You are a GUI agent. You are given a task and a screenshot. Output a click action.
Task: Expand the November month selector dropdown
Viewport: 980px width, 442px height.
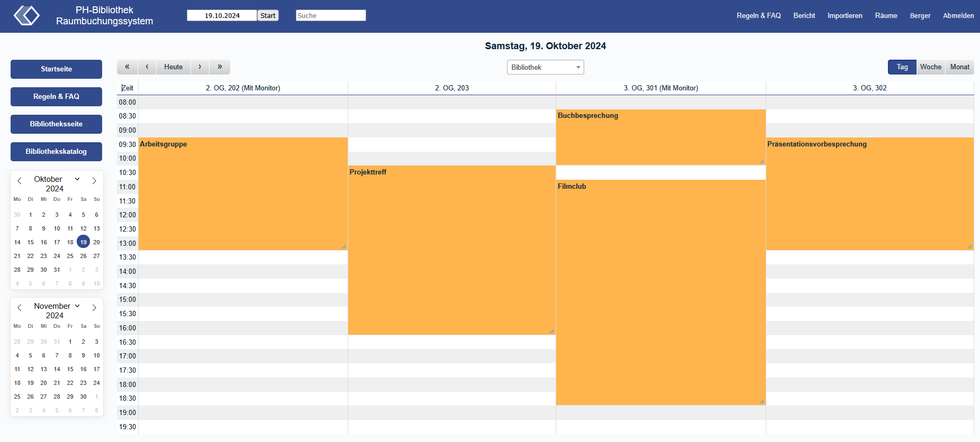click(77, 306)
